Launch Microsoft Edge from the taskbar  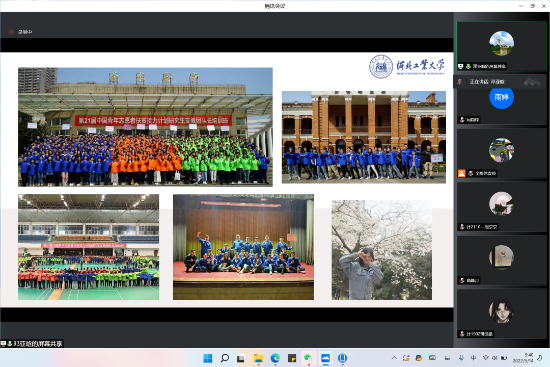(x=275, y=358)
